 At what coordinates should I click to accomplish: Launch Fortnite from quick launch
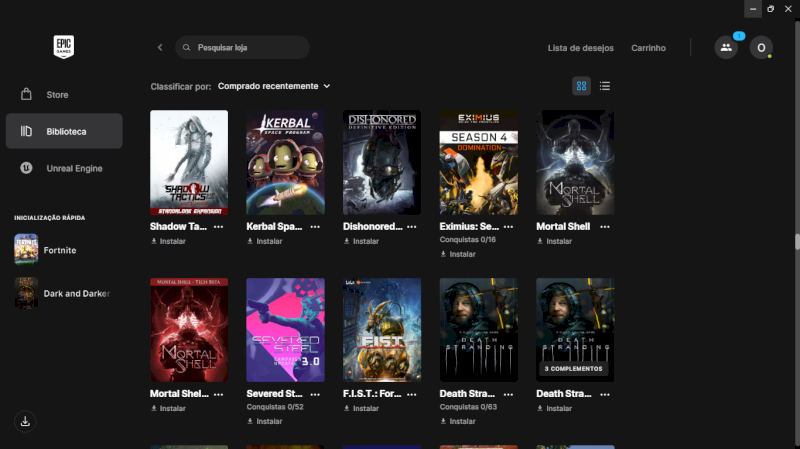[x=60, y=250]
